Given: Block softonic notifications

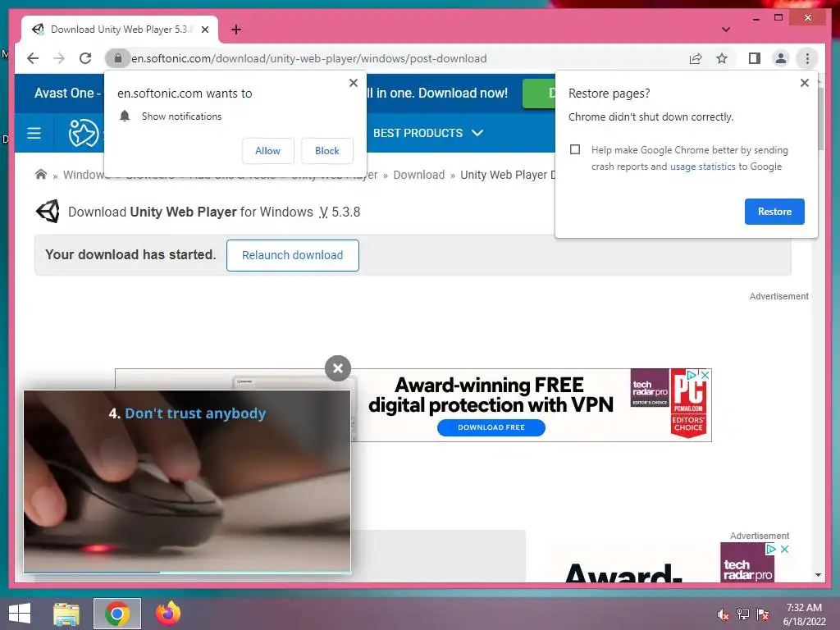Looking at the screenshot, I should pos(326,151).
